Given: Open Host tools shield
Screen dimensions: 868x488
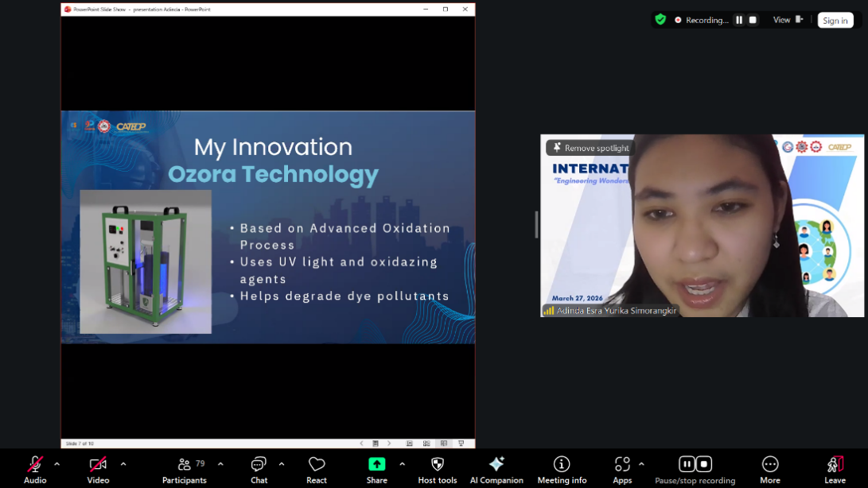Looking at the screenshot, I should (x=438, y=470).
